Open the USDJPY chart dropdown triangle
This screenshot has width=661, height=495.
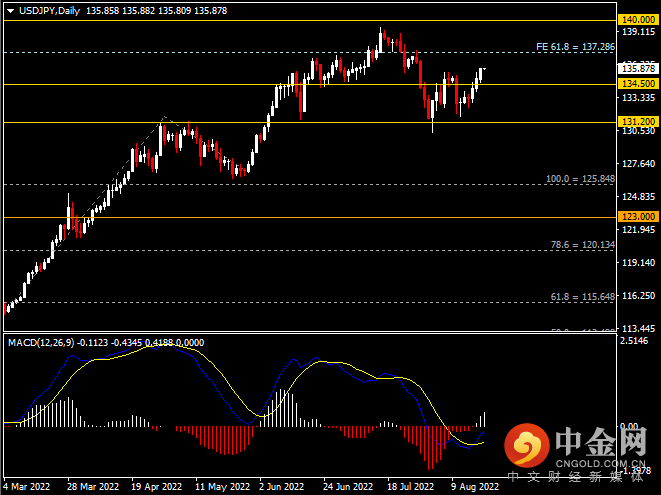pos(11,11)
